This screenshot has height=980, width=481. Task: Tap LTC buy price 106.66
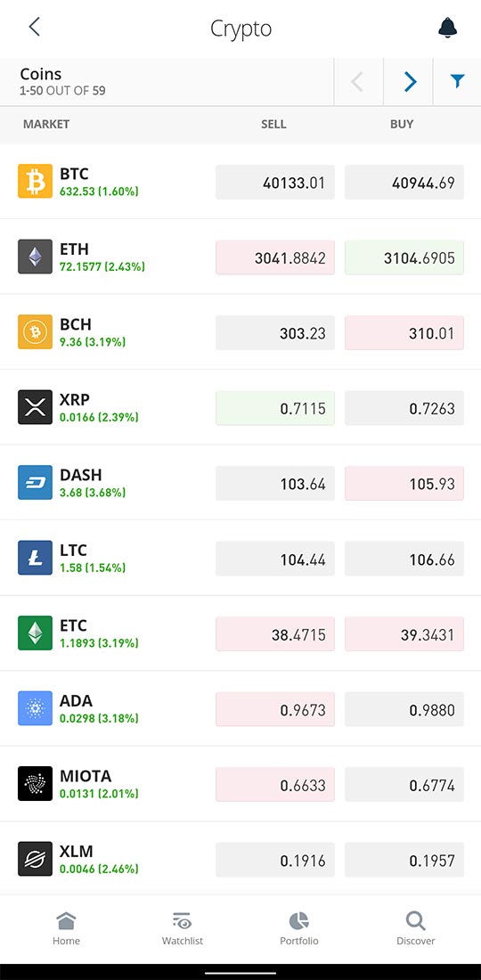(404, 559)
